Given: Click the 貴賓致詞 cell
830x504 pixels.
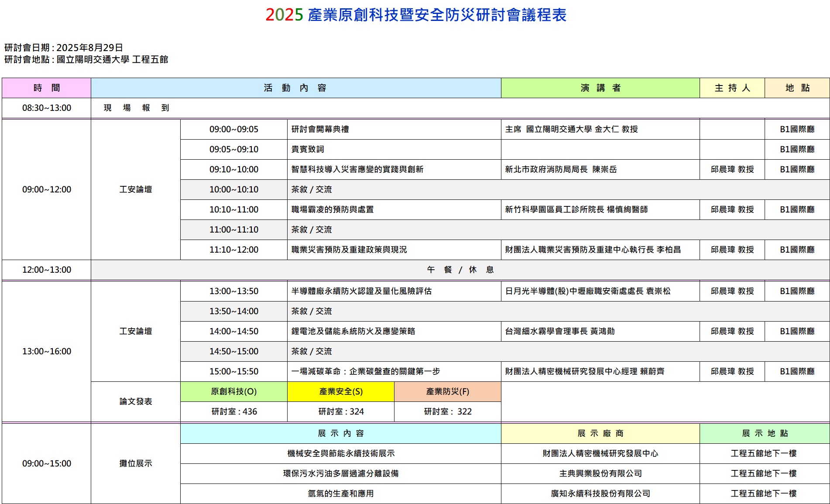Looking at the screenshot, I should click(394, 149).
